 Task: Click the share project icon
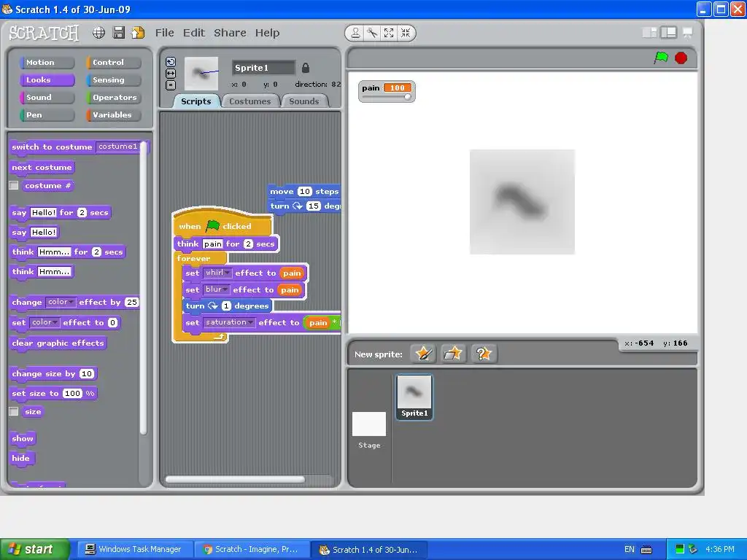[x=138, y=32]
